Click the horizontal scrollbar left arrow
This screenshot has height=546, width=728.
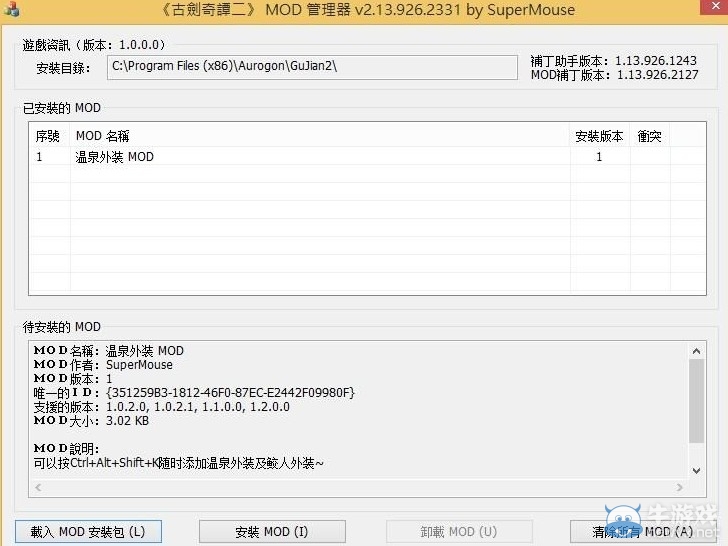point(39,487)
